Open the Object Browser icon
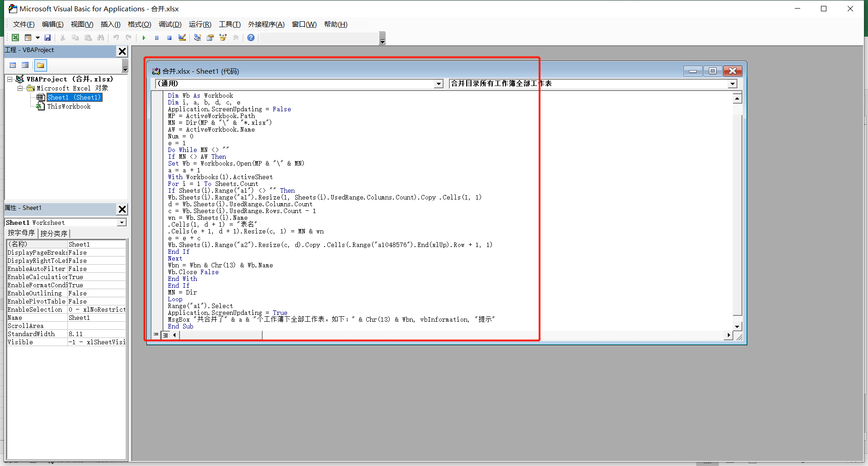Screen dimensions: 868x466 (223, 38)
